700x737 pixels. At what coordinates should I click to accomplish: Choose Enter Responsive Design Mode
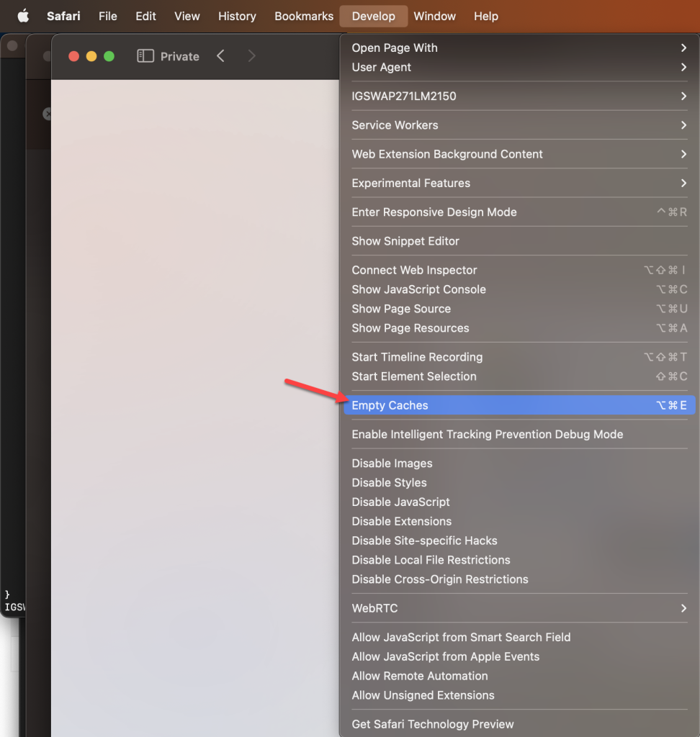[519, 212]
